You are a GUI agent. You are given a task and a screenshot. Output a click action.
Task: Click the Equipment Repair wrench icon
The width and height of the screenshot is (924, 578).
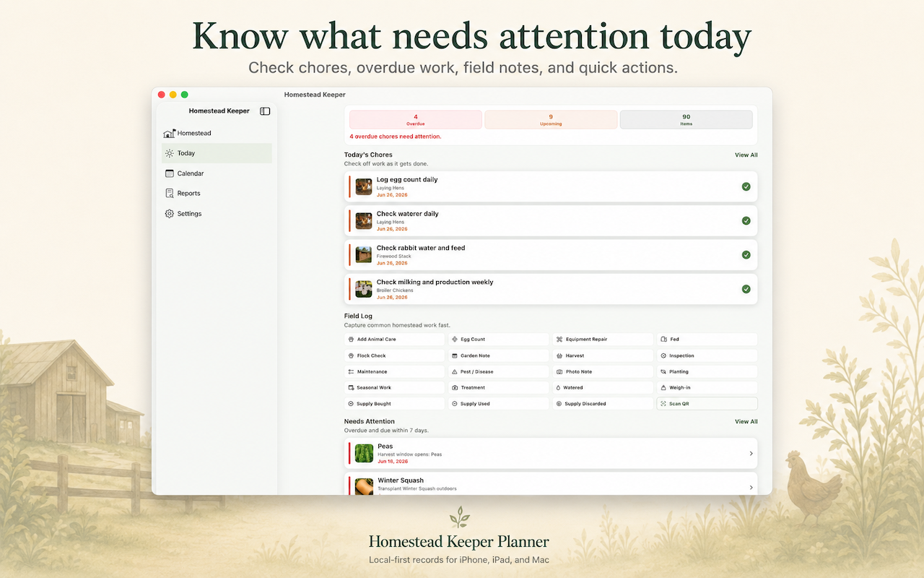559,340
